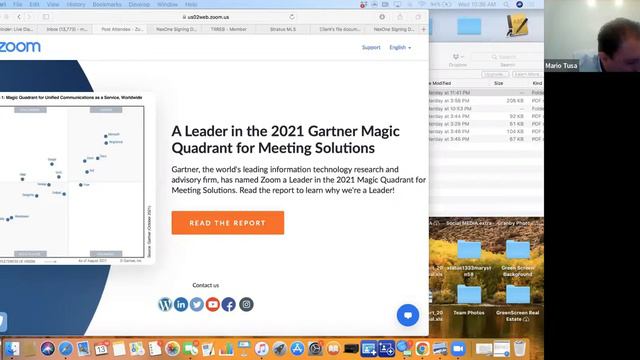Open the Edit menu
Image resolution: width=640 pixels, height=360 pixels.
click(34, 4)
